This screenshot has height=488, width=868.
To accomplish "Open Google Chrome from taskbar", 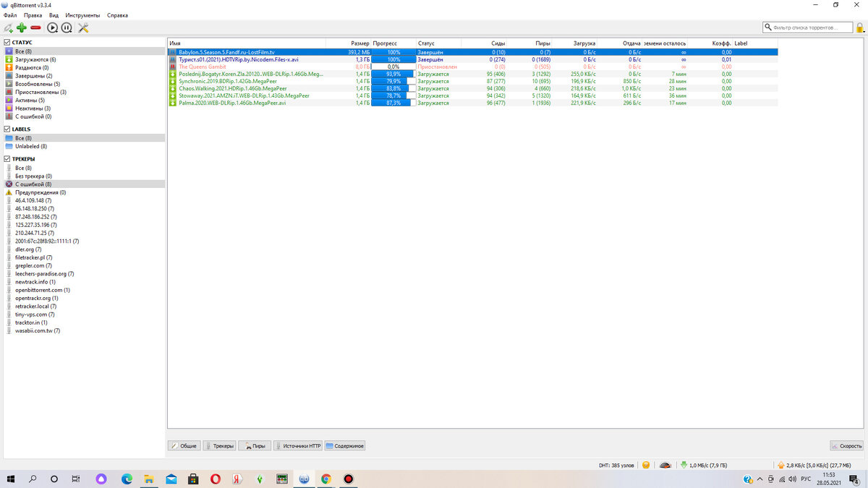I will 326,479.
